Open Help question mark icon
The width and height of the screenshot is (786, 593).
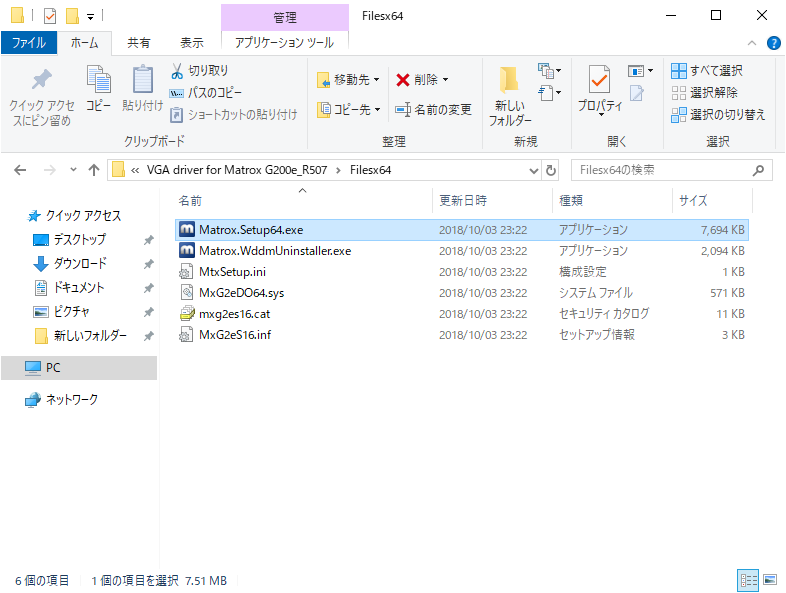coord(773,43)
